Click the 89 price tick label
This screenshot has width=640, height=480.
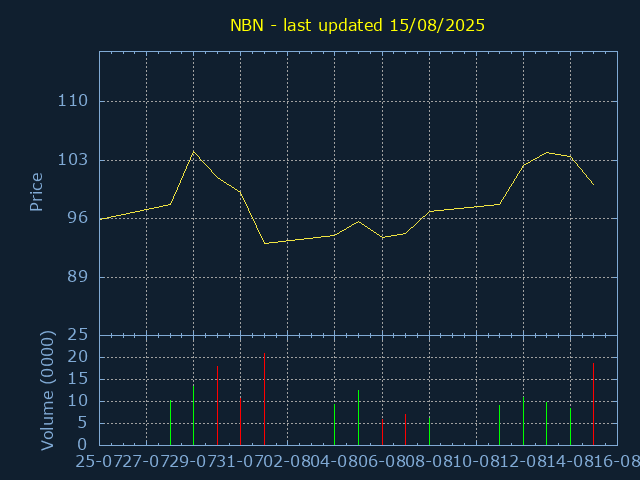click(x=78, y=277)
